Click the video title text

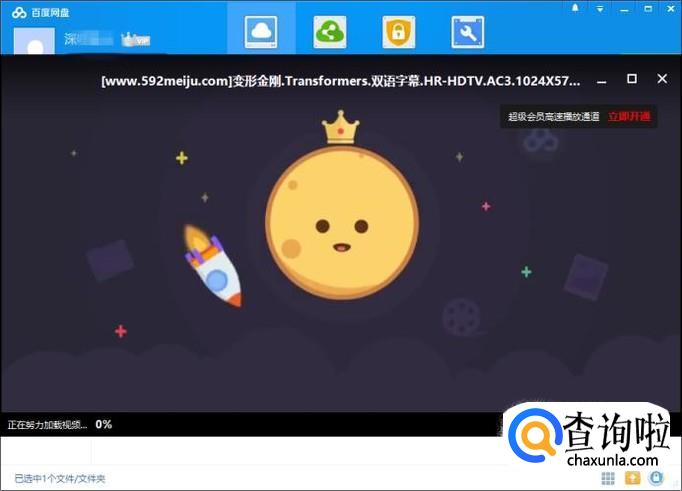coord(340,80)
